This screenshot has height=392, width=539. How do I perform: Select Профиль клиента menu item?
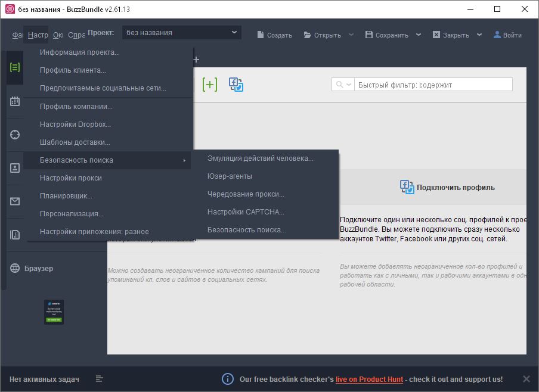(109, 70)
